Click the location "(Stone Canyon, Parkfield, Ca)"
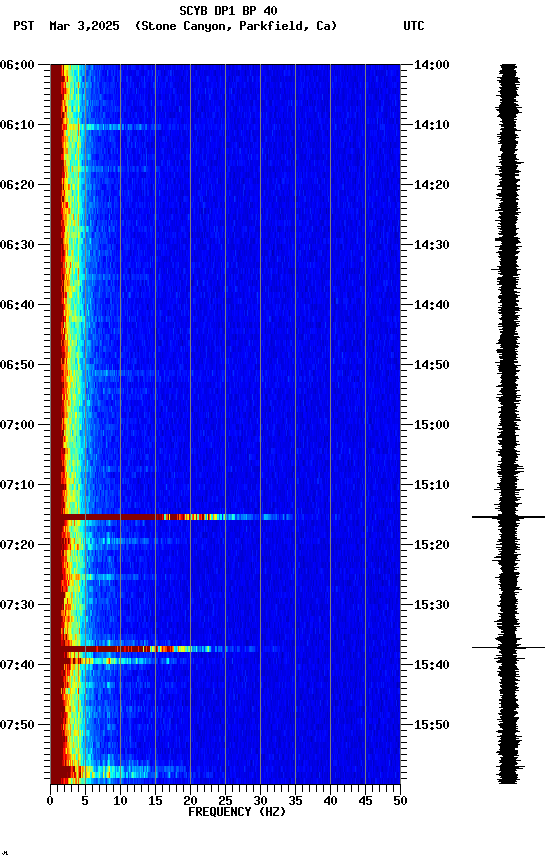552x864 pixels. click(x=236, y=26)
